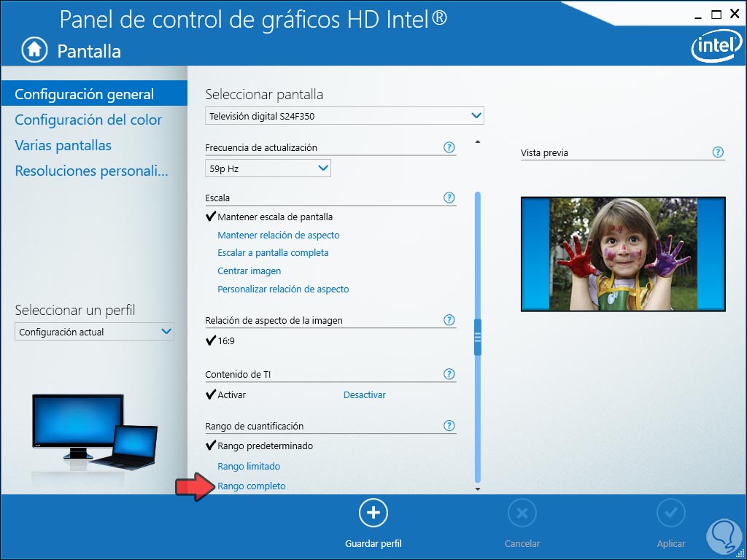This screenshot has width=747, height=560.
Task: Click the Seleccionar un perfil label
Action: point(75,311)
